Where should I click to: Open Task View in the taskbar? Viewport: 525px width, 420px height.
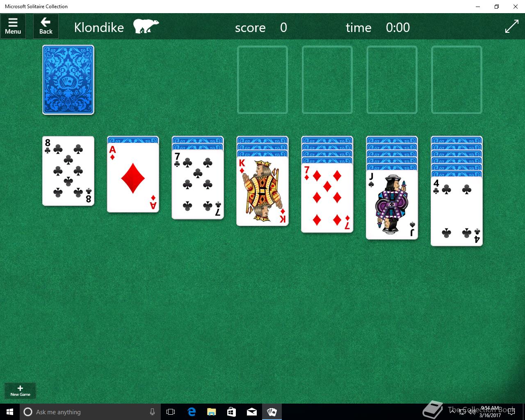(171, 412)
